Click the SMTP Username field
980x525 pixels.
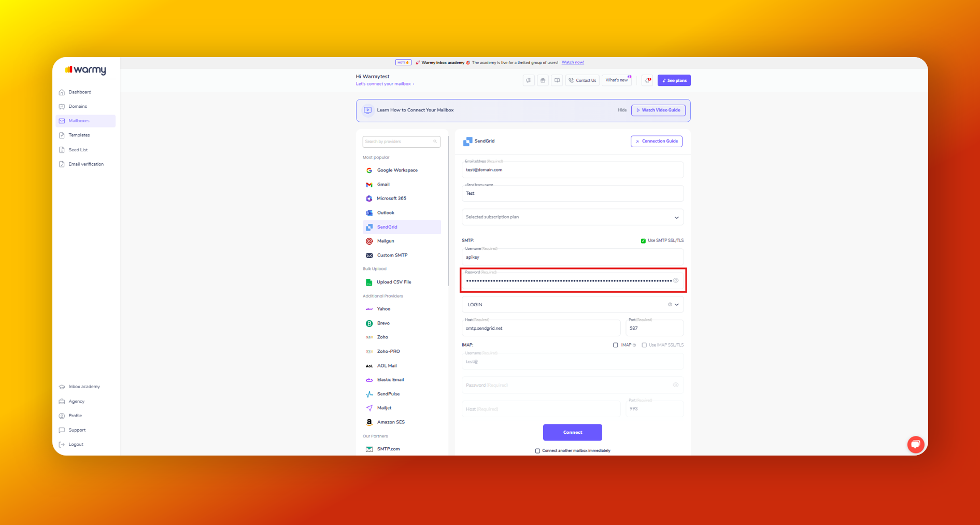(573, 257)
